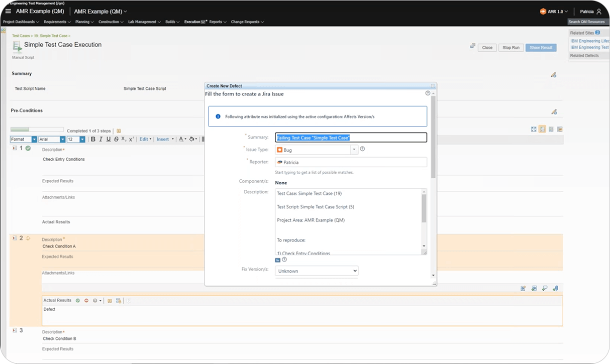Open the Builds menu
Image resolution: width=610 pixels, height=364 pixels.
172,22
